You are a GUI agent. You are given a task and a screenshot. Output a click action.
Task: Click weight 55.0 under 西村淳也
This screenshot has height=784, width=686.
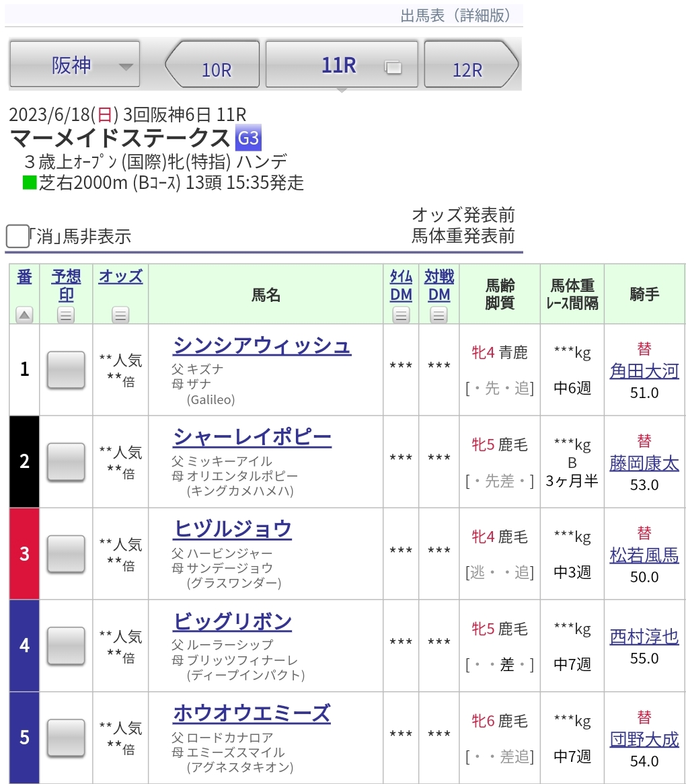(644, 658)
